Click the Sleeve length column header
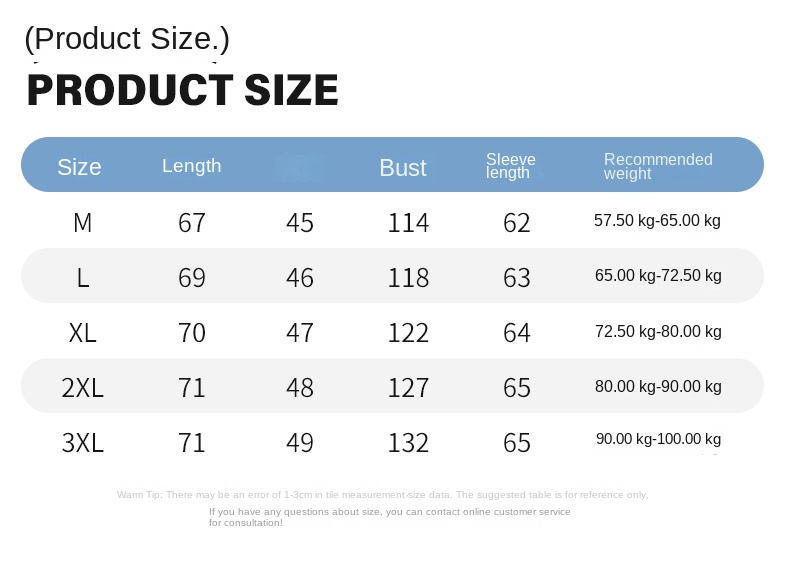 pos(510,166)
